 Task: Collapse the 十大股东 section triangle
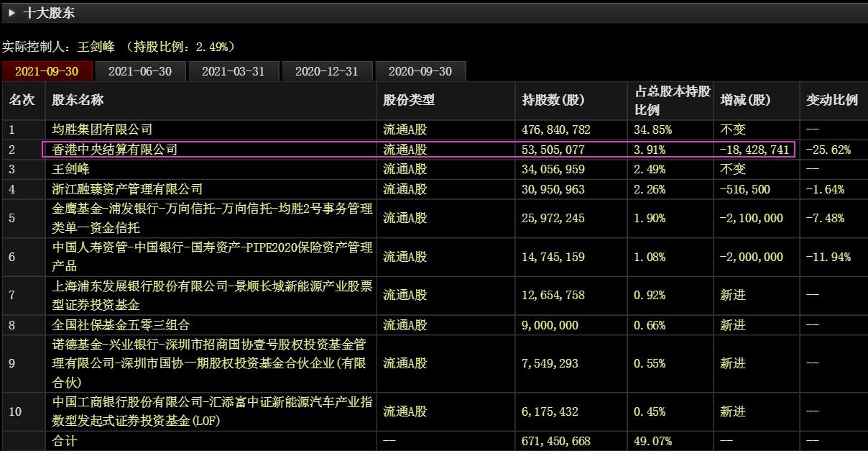[12, 12]
